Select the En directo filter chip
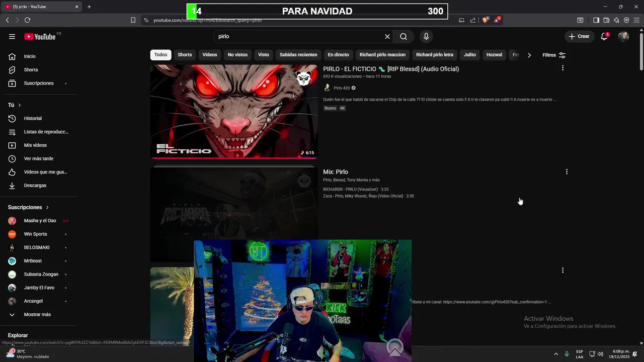 [x=338, y=55]
